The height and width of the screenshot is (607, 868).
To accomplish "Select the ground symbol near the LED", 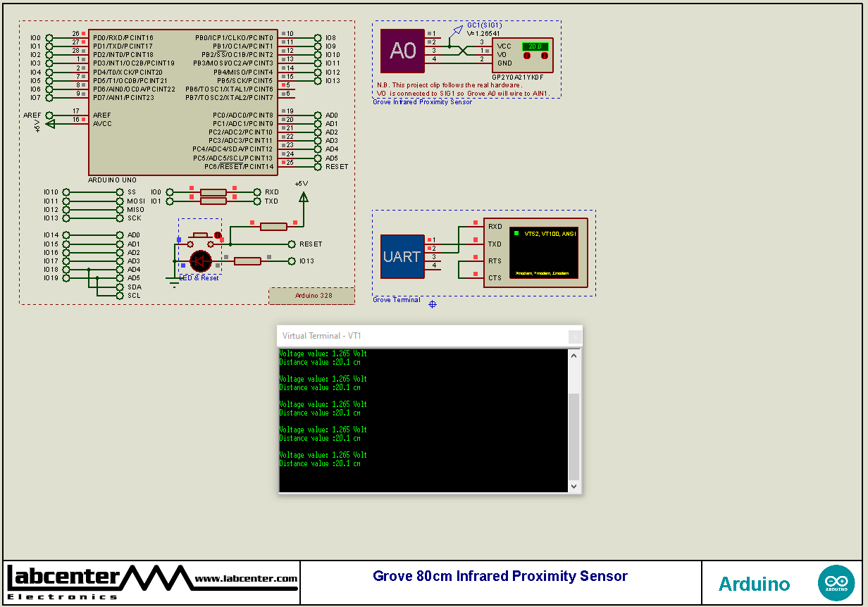I will 173,282.
